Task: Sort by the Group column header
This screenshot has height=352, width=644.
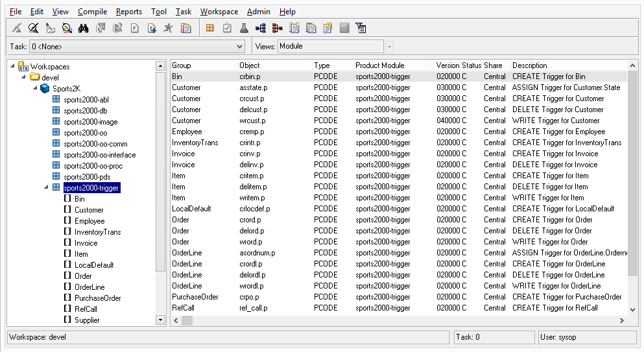Action: point(204,65)
